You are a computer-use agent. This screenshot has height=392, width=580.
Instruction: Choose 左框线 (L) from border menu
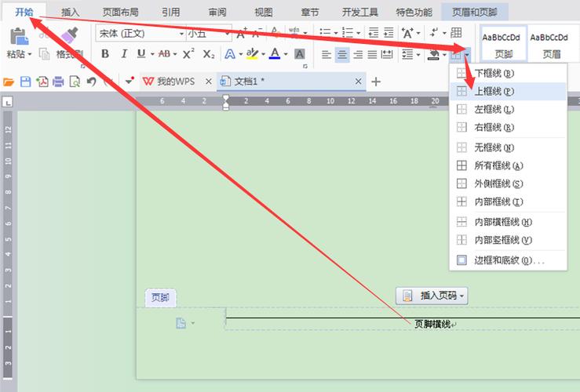point(508,109)
